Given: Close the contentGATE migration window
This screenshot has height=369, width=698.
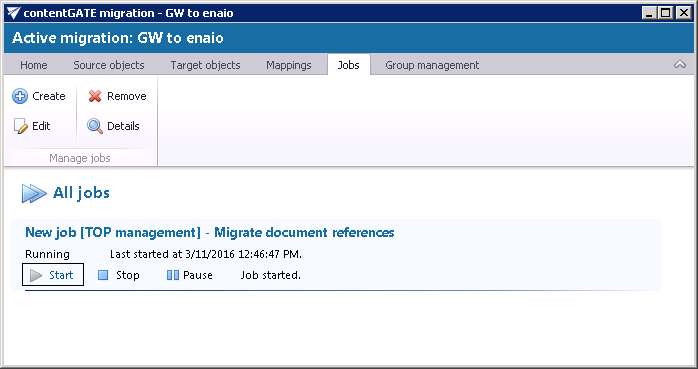Looking at the screenshot, I should click(x=683, y=13).
